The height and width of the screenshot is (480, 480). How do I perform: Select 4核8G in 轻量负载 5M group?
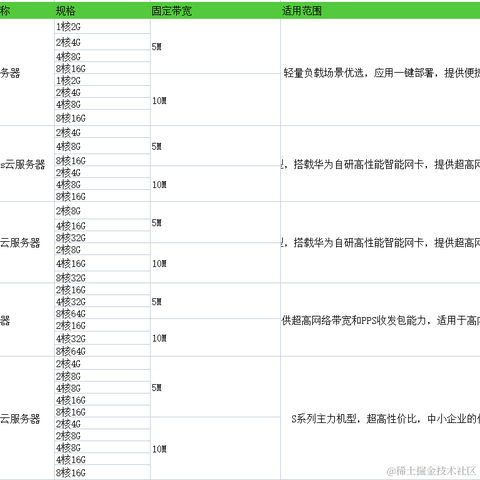[102, 56]
